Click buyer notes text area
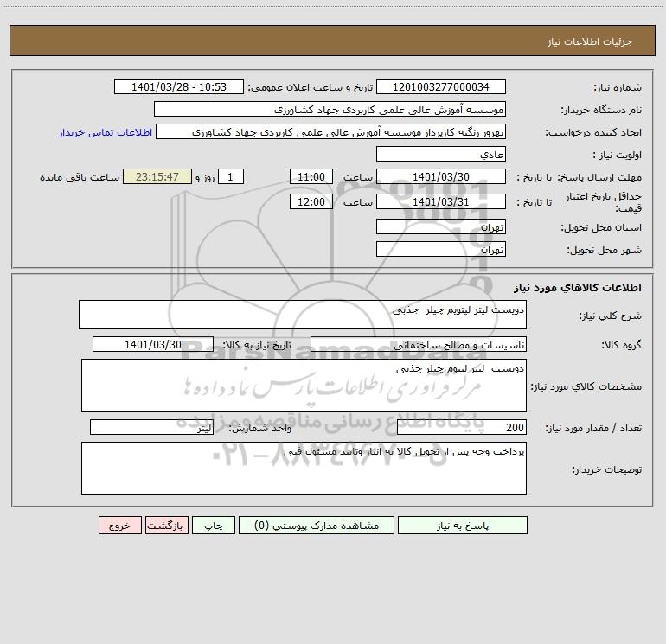 pyautogui.click(x=304, y=469)
